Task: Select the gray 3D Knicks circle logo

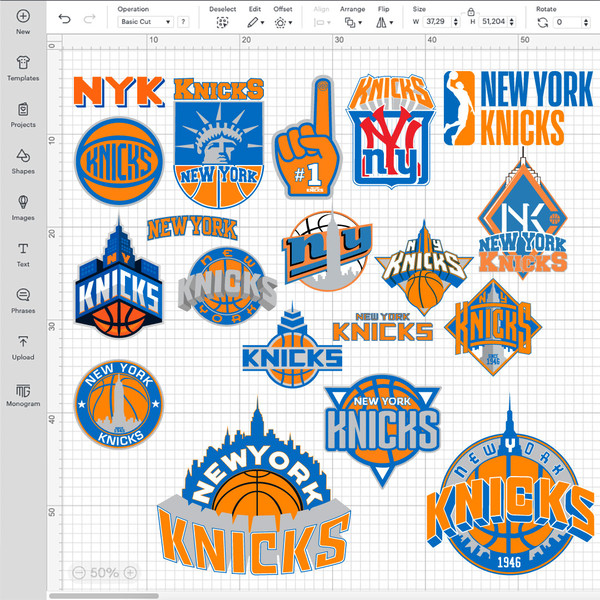Action: pyautogui.click(x=228, y=286)
